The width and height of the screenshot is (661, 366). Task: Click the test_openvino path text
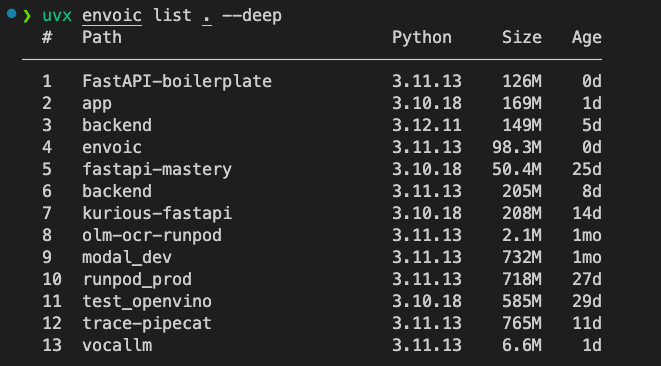point(147,301)
